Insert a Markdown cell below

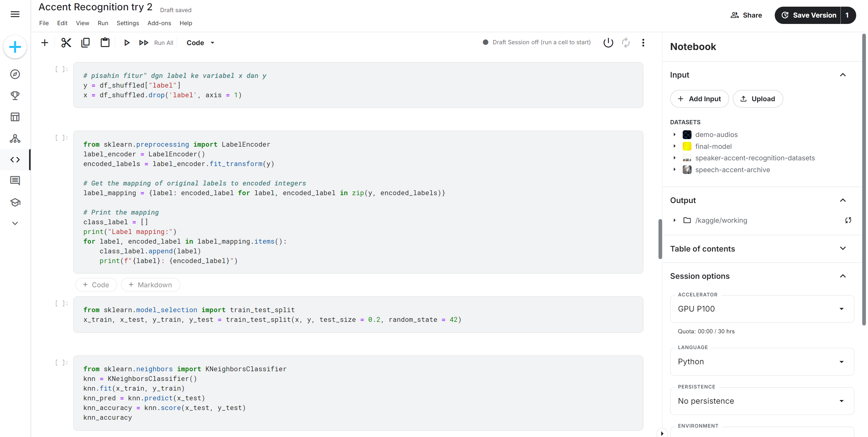[x=150, y=285]
